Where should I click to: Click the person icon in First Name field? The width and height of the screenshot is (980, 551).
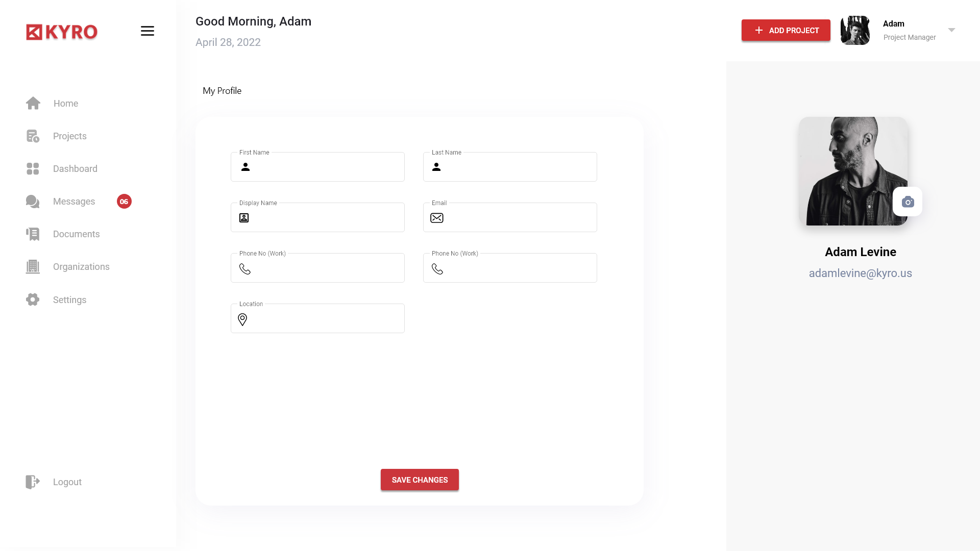pyautogui.click(x=246, y=167)
